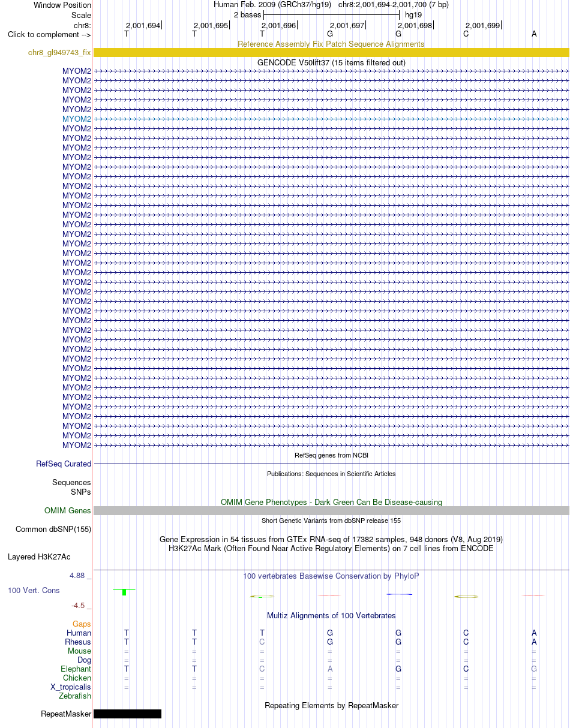This screenshot has width=570, height=728.
Task: Click the highlighted light-blue MYOM2 transcript line
Action: point(331,119)
